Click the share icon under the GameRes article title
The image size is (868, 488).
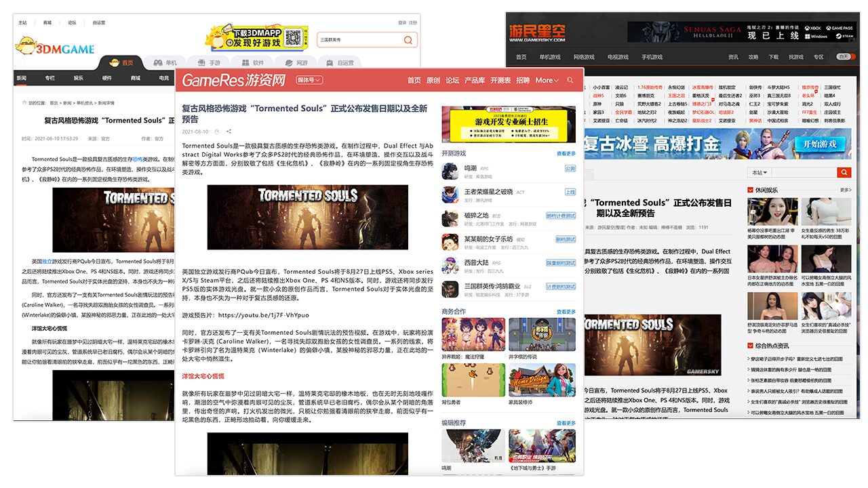pyautogui.click(x=229, y=131)
